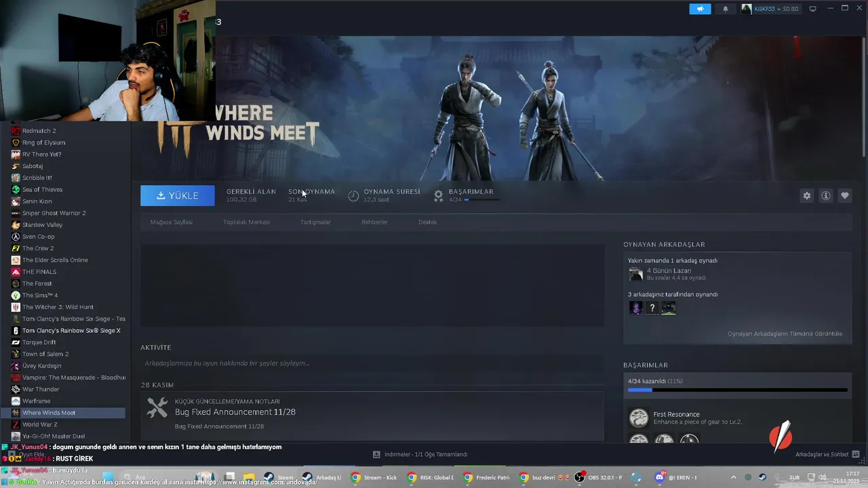The width and height of the screenshot is (868, 488).
Task: Expand the KGKF33 account dropdown
Action: 770,9
